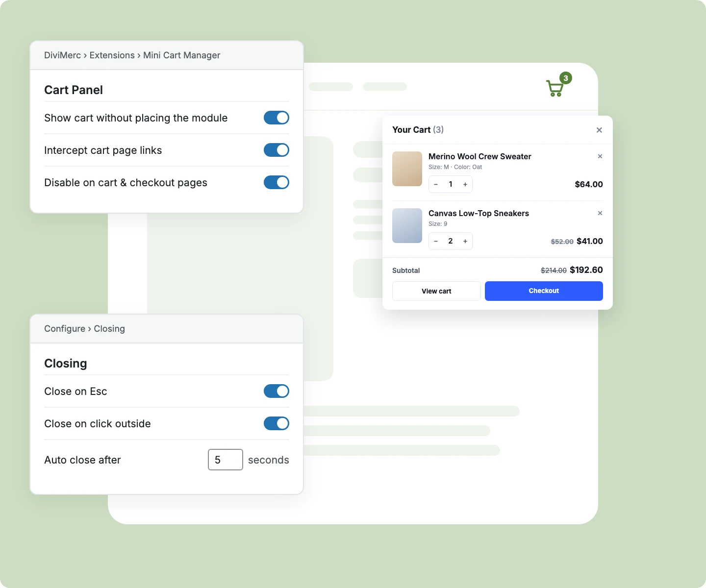Click the $41.00 sneakers sale price
The height and width of the screenshot is (588, 706).
tap(590, 241)
